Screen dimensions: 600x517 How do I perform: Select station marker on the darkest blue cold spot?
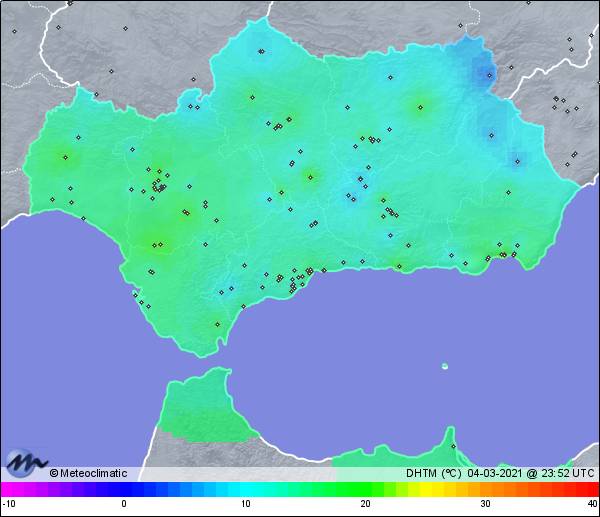tap(489, 75)
